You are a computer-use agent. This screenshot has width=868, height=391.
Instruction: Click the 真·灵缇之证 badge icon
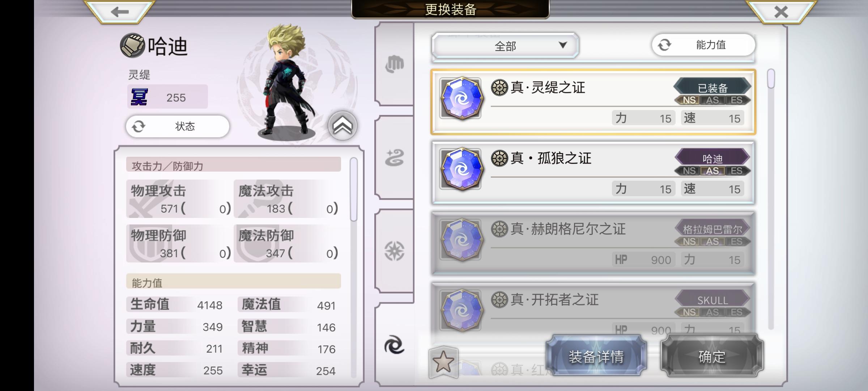[x=461, y=98]
